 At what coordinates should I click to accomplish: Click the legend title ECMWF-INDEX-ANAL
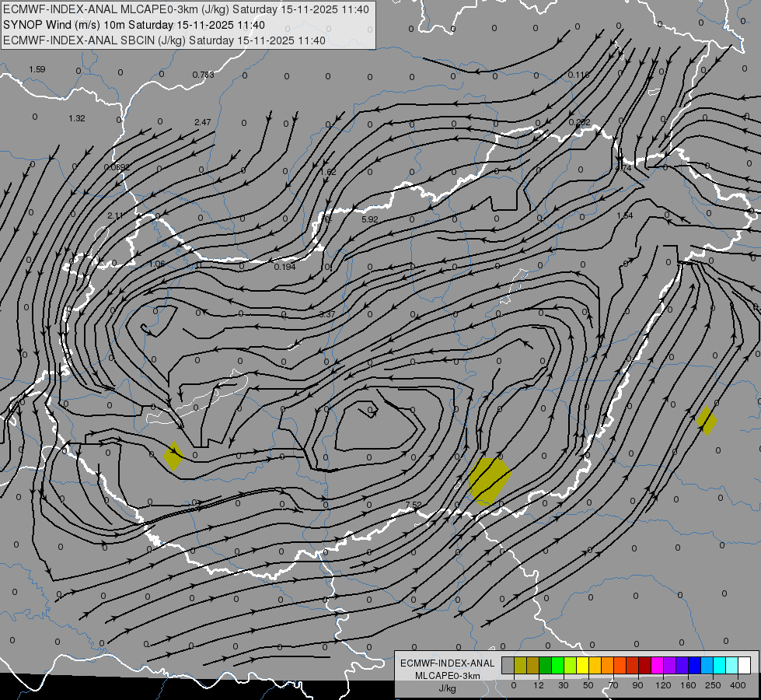point(448,663)
